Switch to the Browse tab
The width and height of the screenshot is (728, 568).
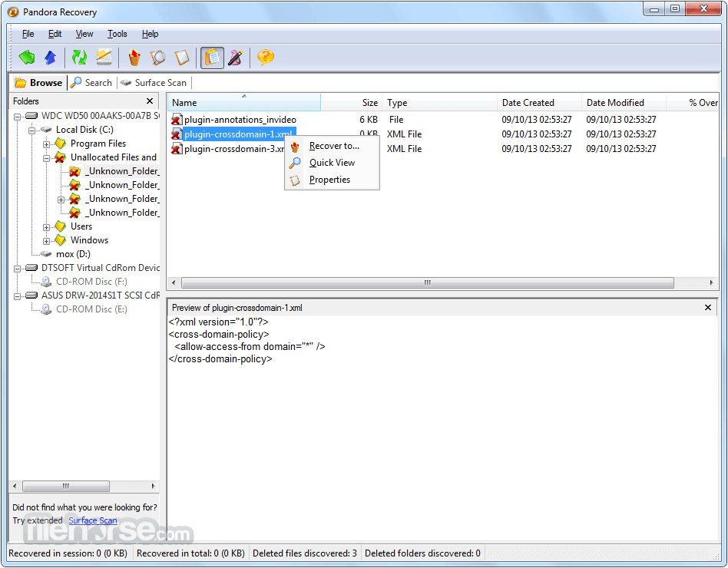coord(39,83)
